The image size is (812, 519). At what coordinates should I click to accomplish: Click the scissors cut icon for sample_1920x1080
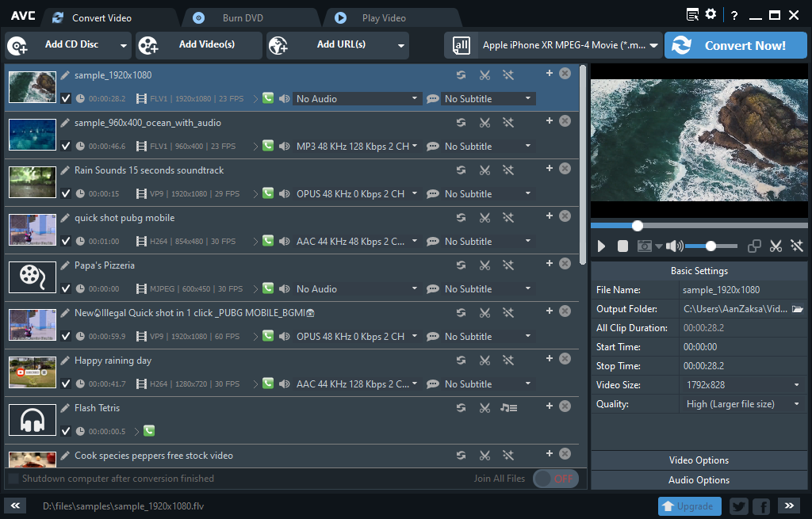pyautogui.click(x=485, y=75)
